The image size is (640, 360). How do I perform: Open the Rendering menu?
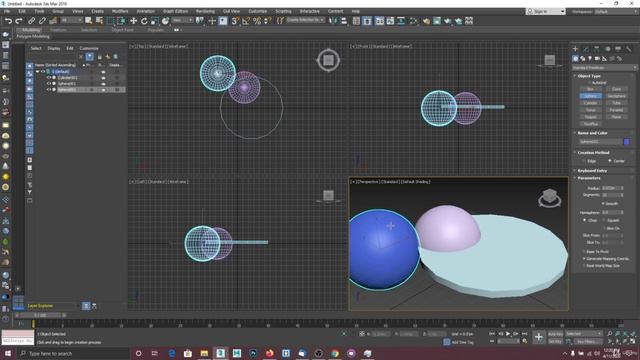pos(205,11)
